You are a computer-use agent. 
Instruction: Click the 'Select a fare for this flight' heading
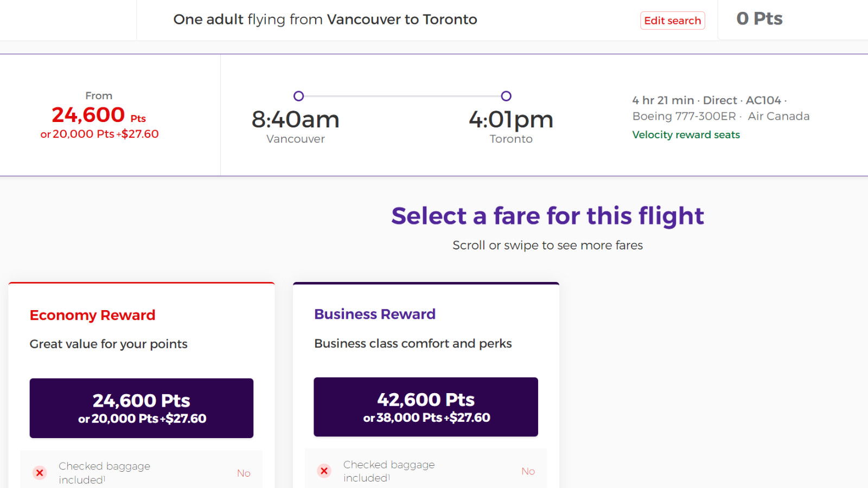(547, 216)
